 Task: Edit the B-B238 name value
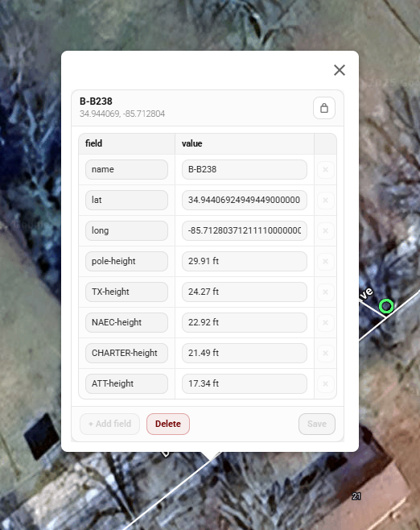pos(245,170)
